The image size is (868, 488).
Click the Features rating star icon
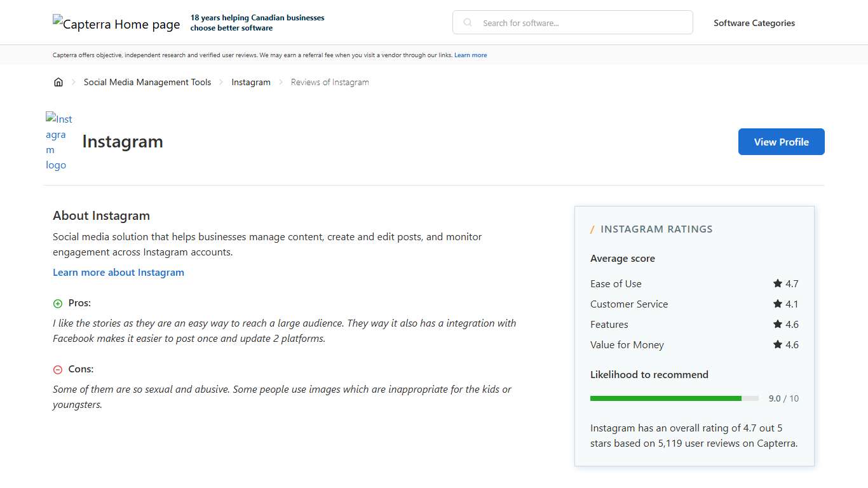coord(777,325)
